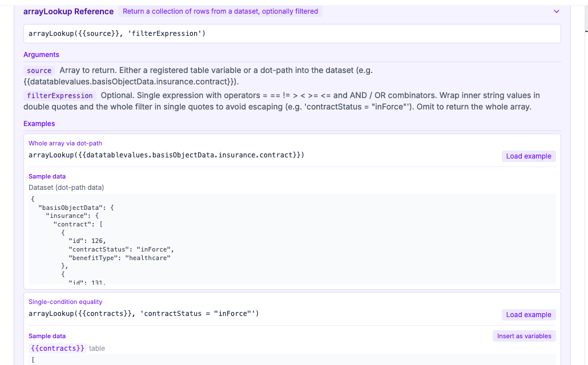Click the arrayLookup Reference heading
The width and height of the screenshot is (588, 365).
coord(69,11)
